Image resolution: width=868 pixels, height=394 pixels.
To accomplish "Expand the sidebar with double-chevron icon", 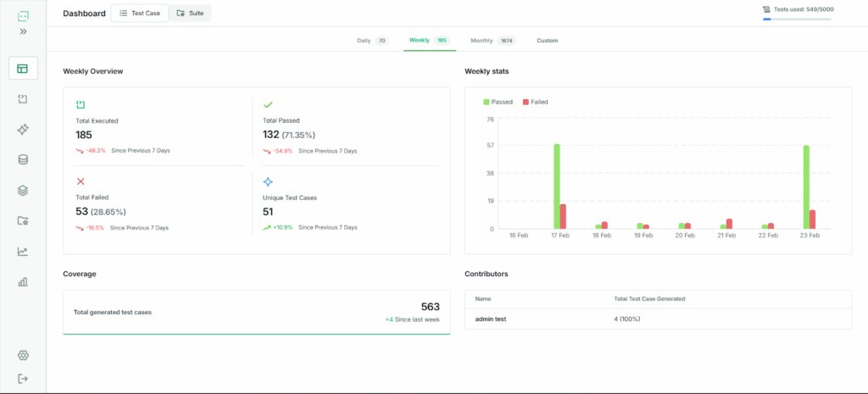I will (x=23, y=31).
